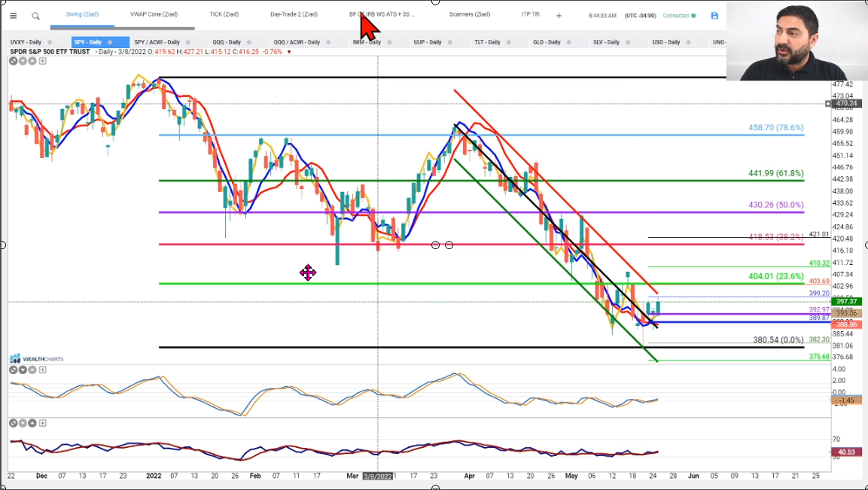Click the dot on the GLD - Daily tab
Image resolution: width=868 pixels, height=490 pixels.
point(569,42)
